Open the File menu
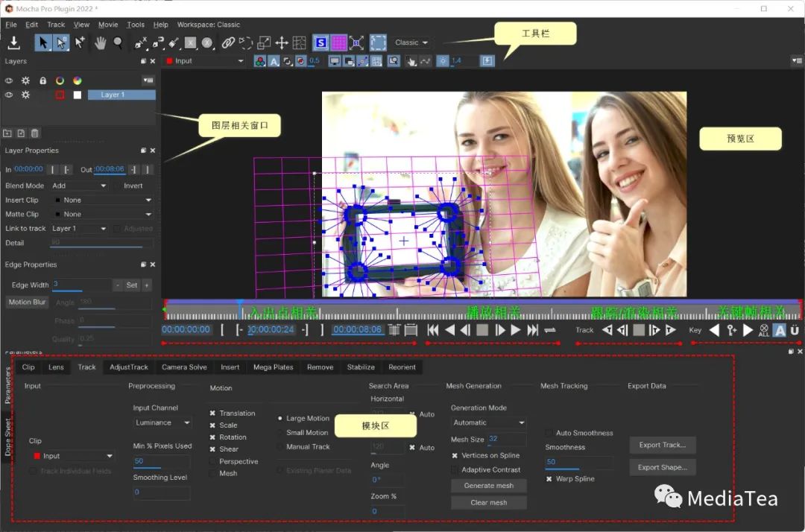 tap(11, 25)
